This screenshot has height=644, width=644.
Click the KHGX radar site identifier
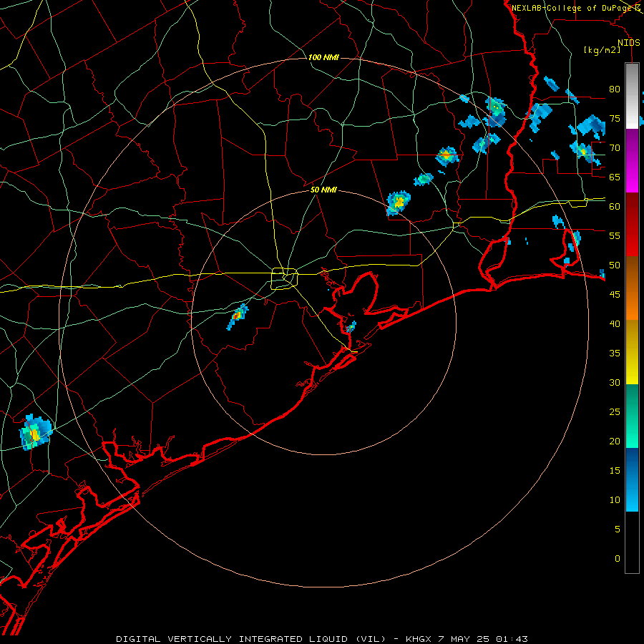pyautogui.click(x=419, y=639)
